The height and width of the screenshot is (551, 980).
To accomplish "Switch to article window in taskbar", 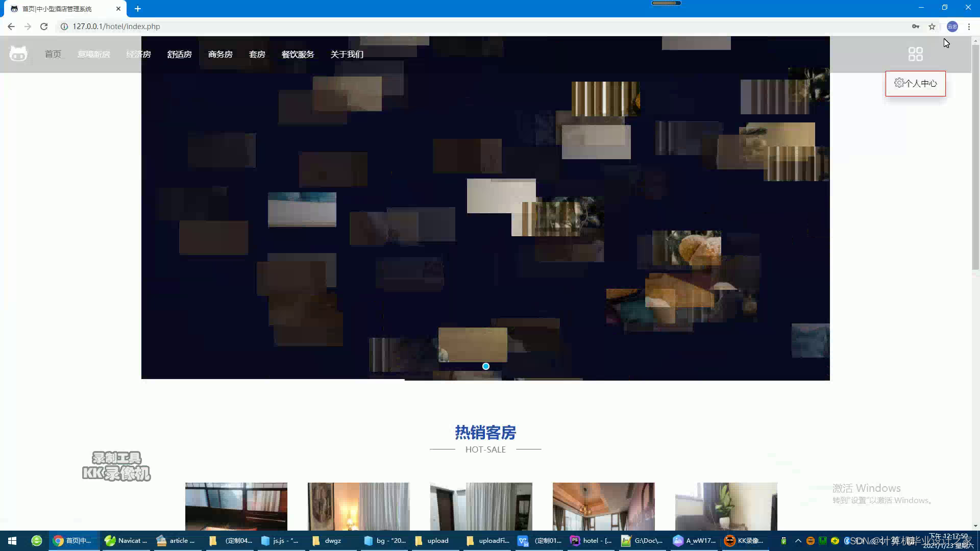I will click(x=177, y=541).
